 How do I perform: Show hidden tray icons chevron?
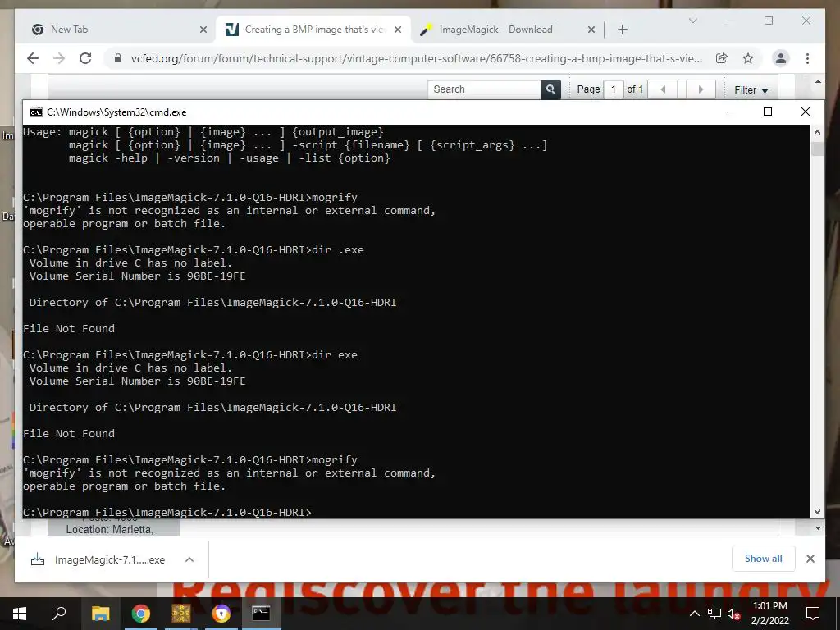click(x=694, y=614)
